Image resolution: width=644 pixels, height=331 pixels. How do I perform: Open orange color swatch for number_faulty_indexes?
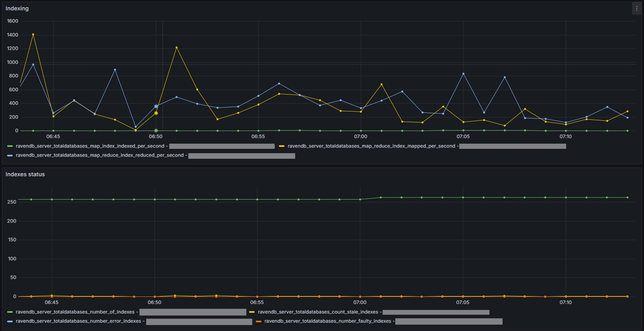259,321
